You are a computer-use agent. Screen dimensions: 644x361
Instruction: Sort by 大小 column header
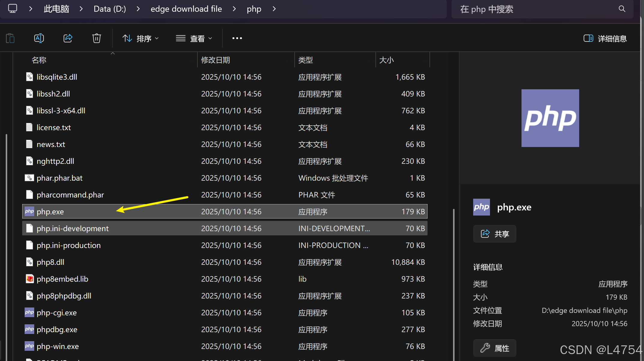(387, 60)
